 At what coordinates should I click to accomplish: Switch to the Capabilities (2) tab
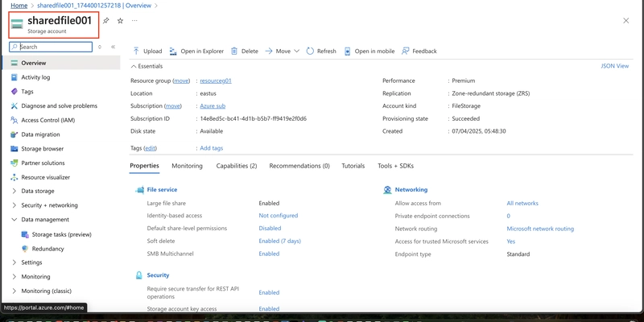(237, 166)
